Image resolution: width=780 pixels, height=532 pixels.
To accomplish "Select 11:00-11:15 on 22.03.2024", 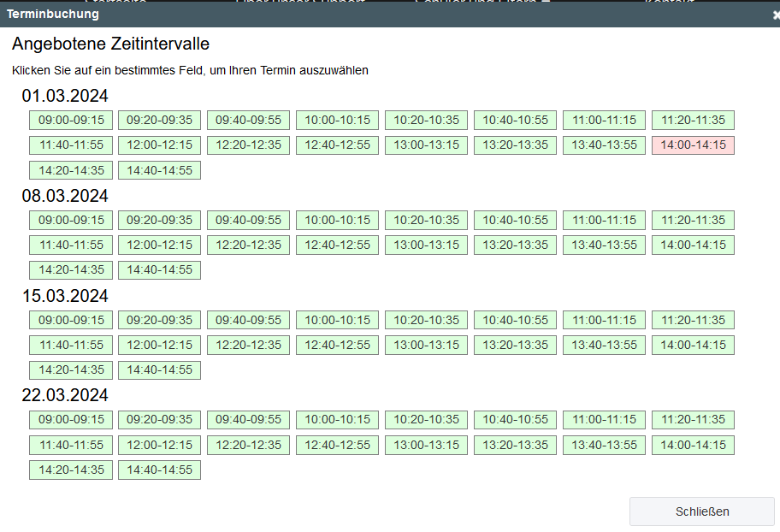I will tap(605, 420).
